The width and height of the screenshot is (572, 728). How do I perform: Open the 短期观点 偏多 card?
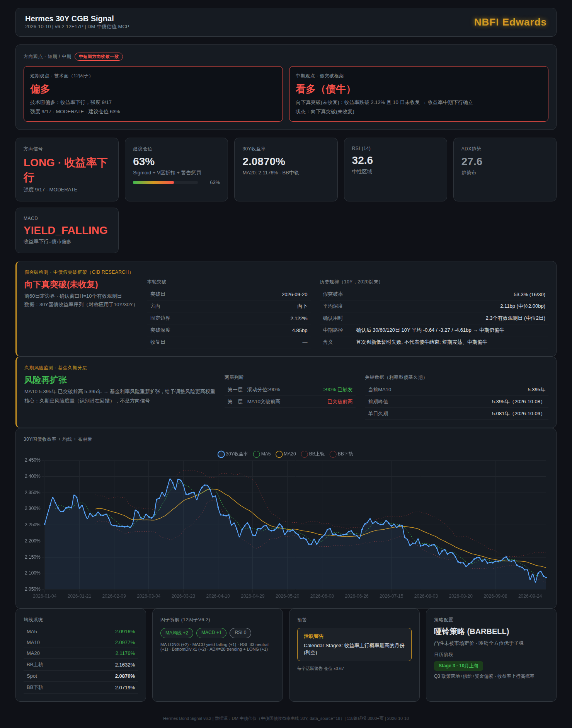(153, 94)
